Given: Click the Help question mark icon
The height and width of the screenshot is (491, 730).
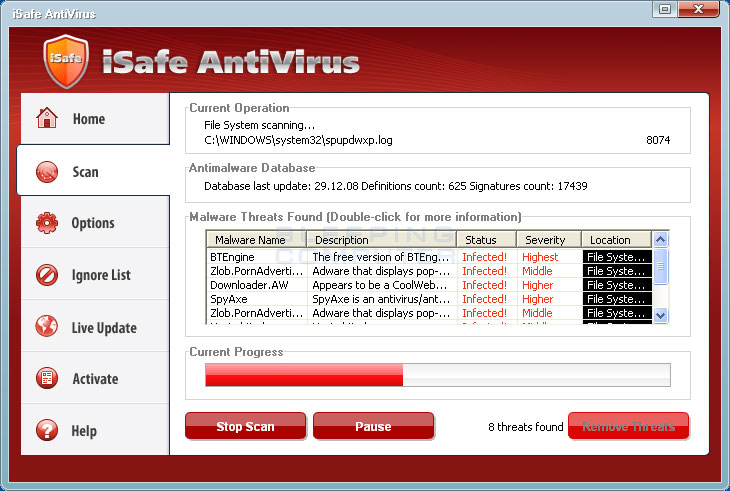Looking at the screenshot, I should pos(47,430).
